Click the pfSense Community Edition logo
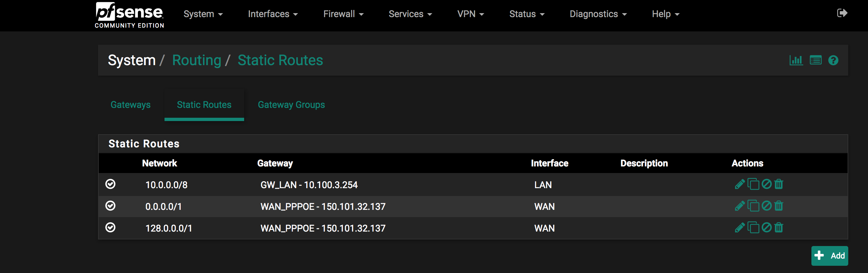Viewport: 868px width, 273px height. pos(129,15)
